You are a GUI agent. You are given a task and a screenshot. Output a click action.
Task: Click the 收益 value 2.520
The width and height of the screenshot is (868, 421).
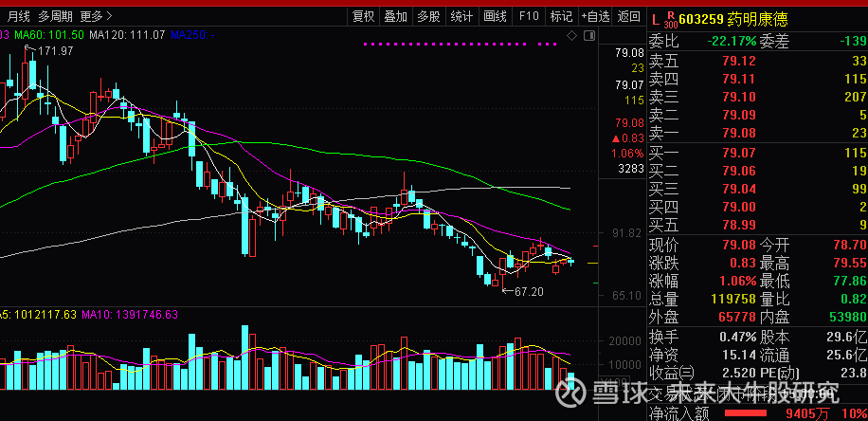click(738, 373)
